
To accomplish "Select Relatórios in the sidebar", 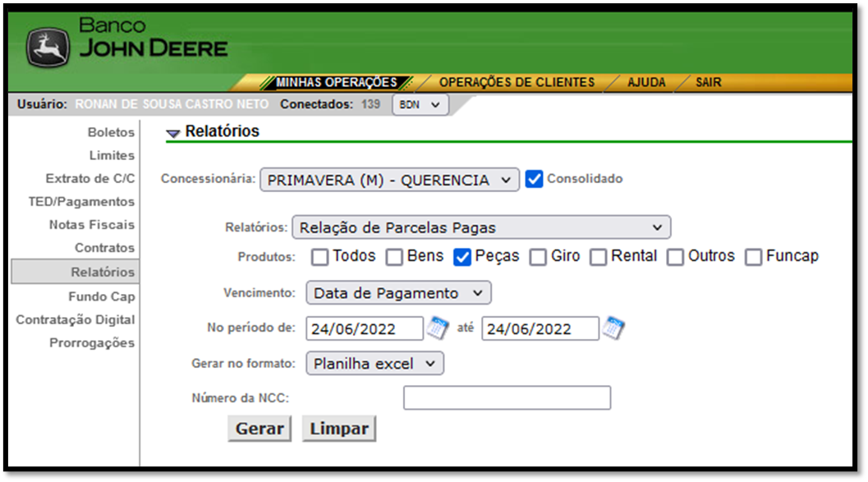I will [x=76, y=272].
